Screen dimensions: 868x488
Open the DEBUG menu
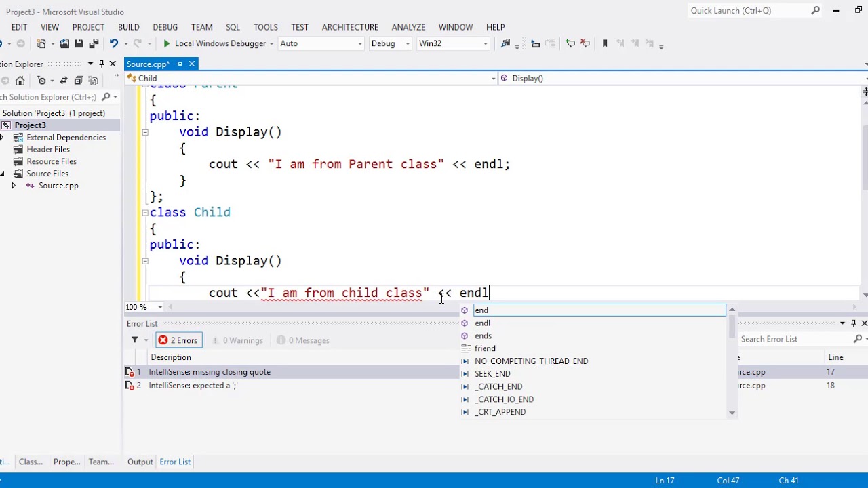click(165, 27)
